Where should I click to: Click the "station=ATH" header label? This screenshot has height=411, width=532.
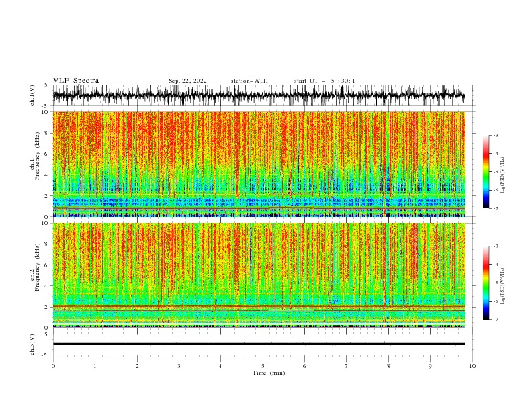click(249, 81)
